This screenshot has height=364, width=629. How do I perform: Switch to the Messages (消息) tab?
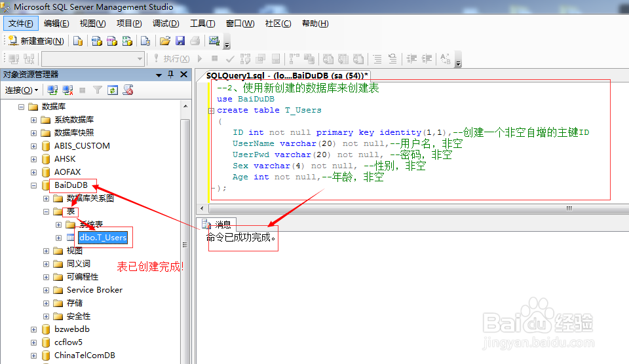[x=217, y=224]
